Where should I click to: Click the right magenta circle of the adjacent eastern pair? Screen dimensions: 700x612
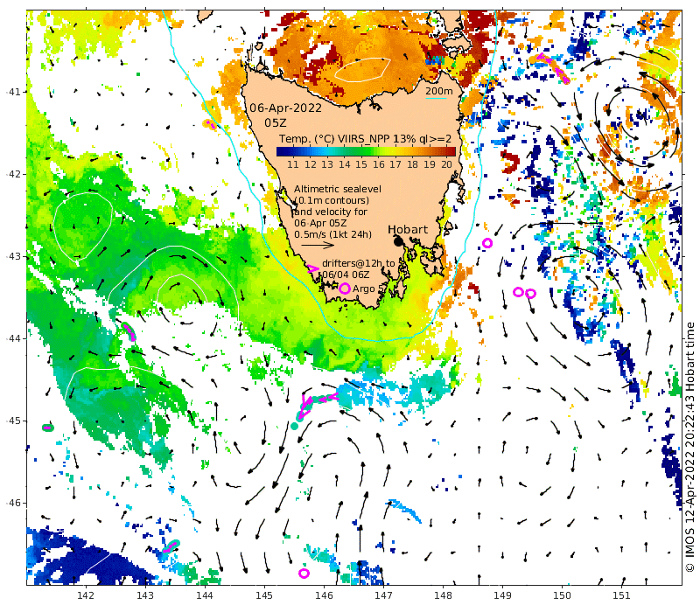[x=530, y=294]
